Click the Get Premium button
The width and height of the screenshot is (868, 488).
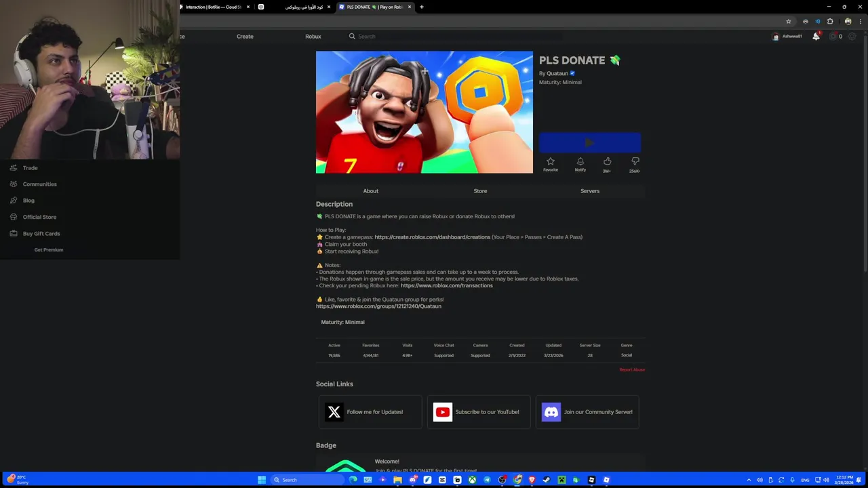pyautogui.click(x=49, y=250)
